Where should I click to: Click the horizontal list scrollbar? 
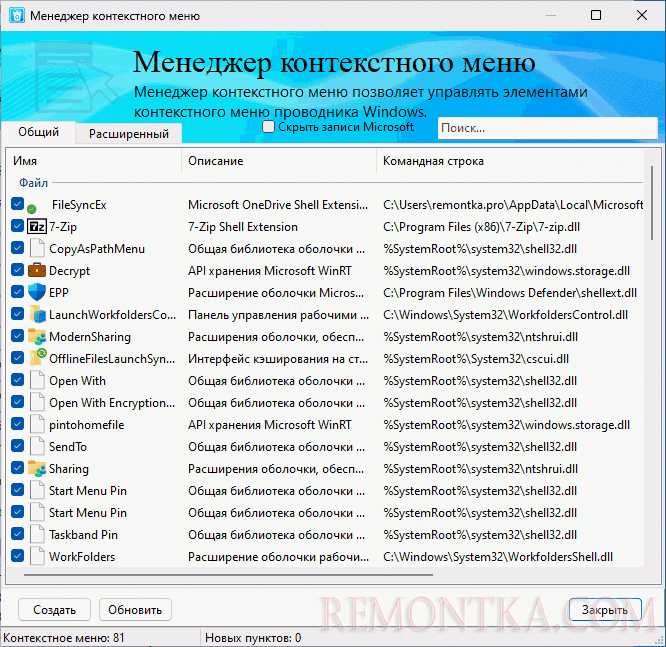[x=229, y=575]
